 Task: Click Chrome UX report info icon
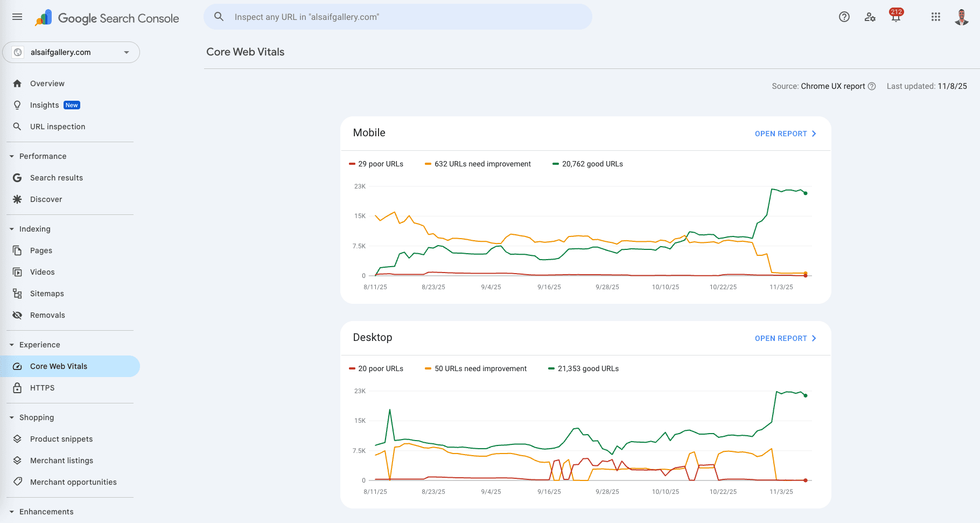click(x=872, y=86)
